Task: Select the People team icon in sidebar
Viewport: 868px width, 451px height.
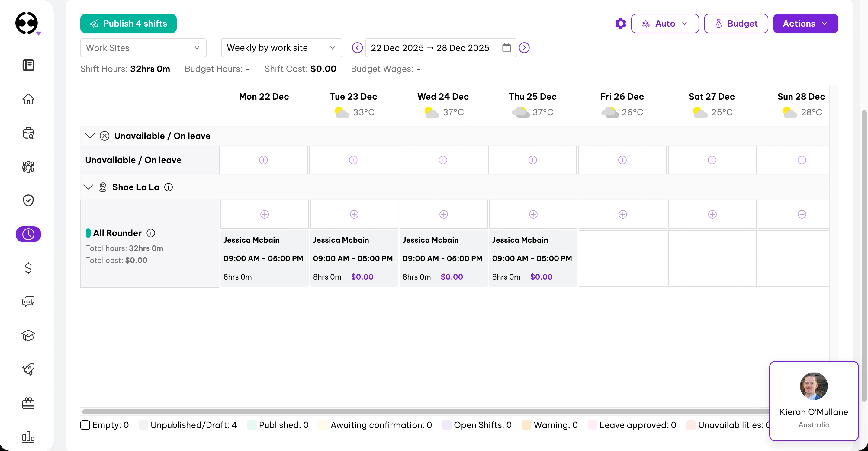Action: tap(28, 166)
